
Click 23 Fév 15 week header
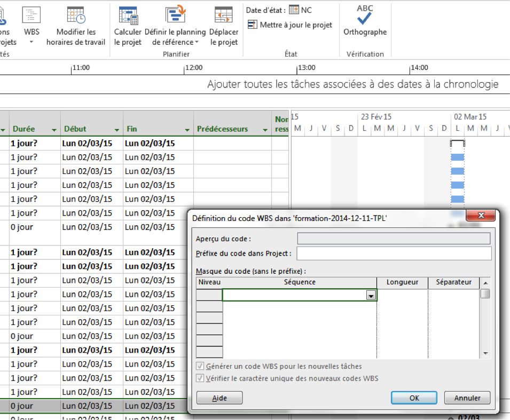click(376, 117)
